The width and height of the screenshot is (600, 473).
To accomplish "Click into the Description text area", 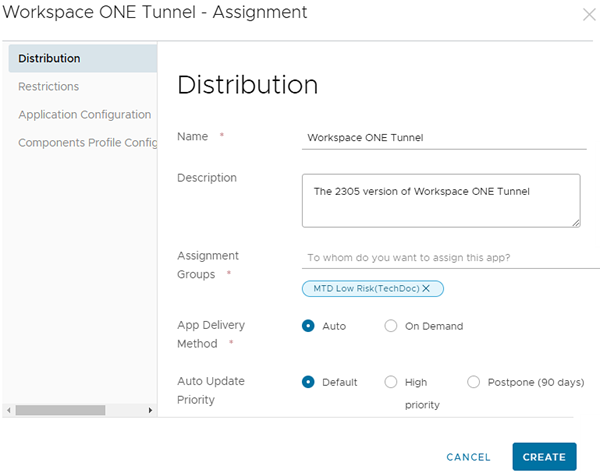I will 441,201.
